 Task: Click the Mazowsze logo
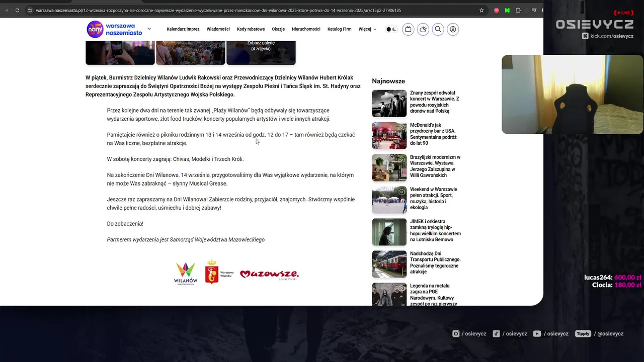click(x=269, y=275)
